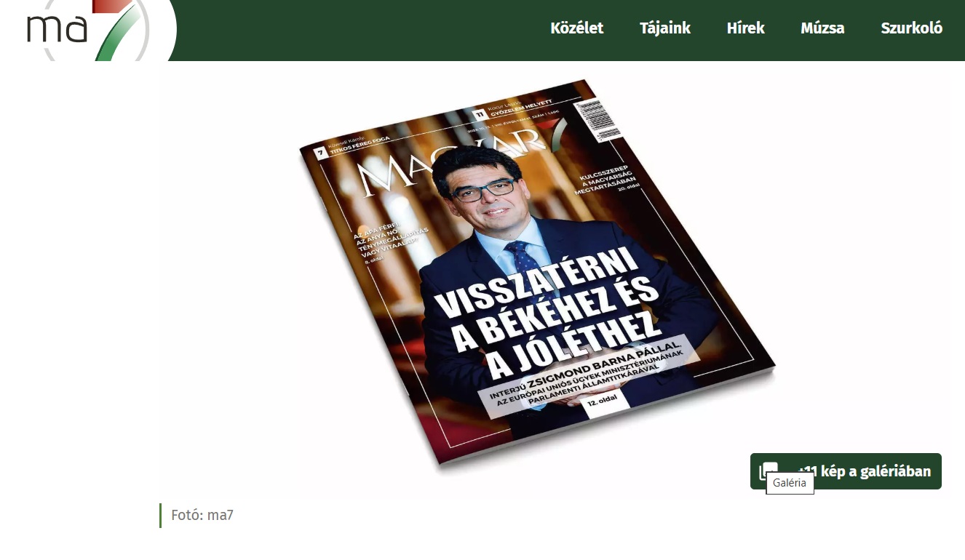This screenshot has height=560, width=965.
Task: Click the barcode on the magazine cover
Action: (x=596, y=118)
